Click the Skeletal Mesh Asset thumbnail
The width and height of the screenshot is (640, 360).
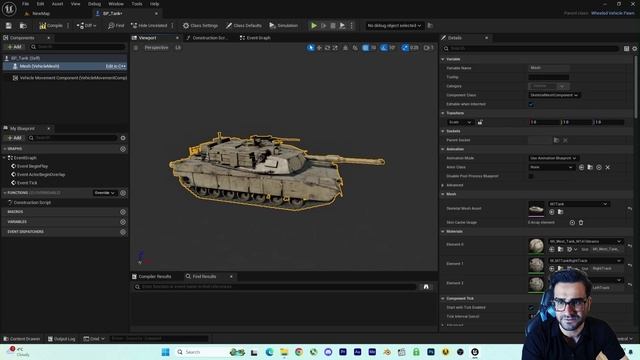tap(536, 209)
